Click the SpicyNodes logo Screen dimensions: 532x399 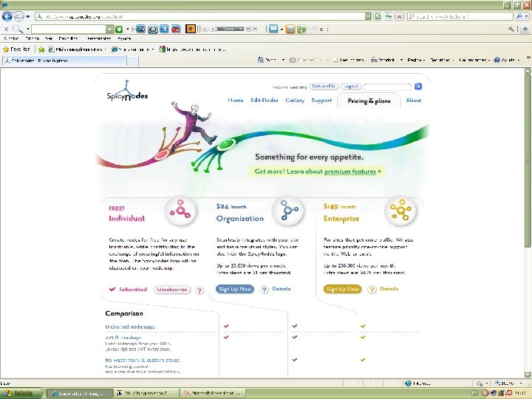click(127, 91)
